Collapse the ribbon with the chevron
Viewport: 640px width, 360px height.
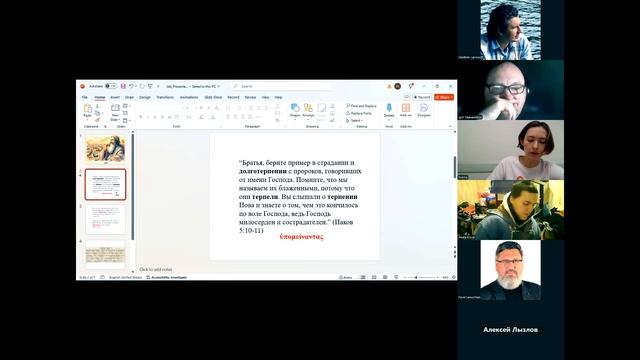pos(450,127)
